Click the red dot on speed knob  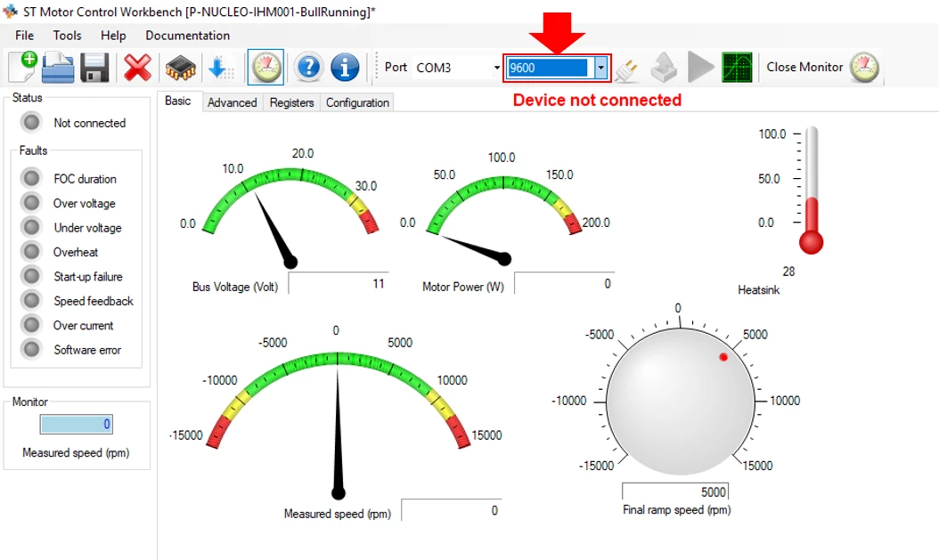723,357
